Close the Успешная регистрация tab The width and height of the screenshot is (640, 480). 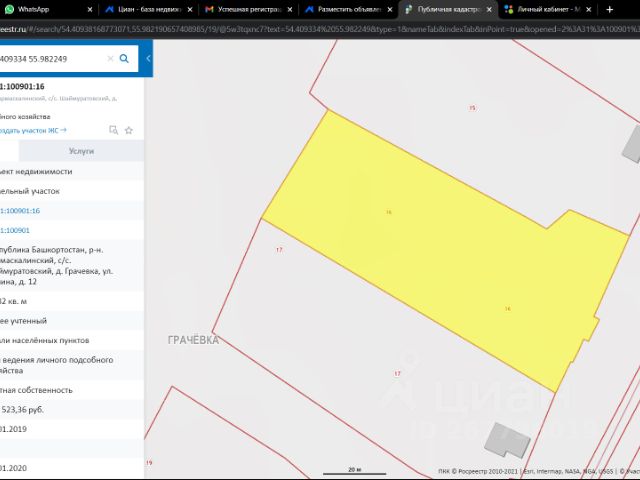click(290, 9)
